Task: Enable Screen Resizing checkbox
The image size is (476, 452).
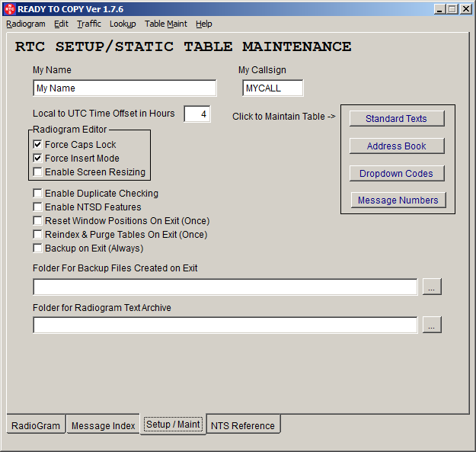Action: click(37, 172)
